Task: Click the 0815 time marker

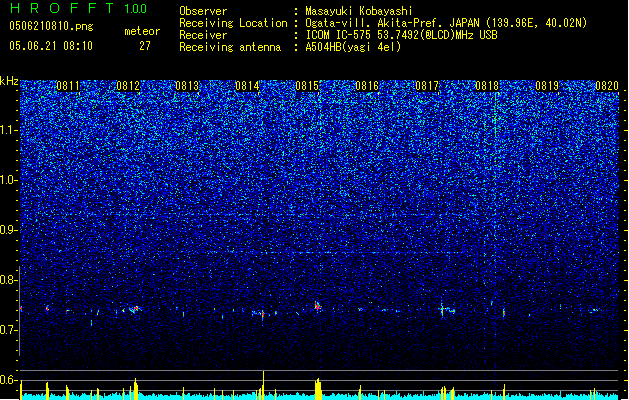Action: click(307, 86)
